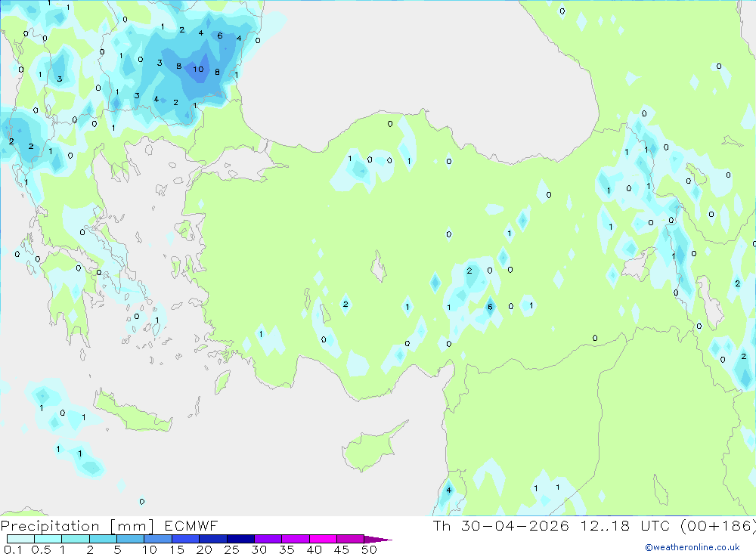The height and width of the screenshot is (554, 756).
Task: Click the "Precipitation [mm]" title text
Action: click(78, 526)
